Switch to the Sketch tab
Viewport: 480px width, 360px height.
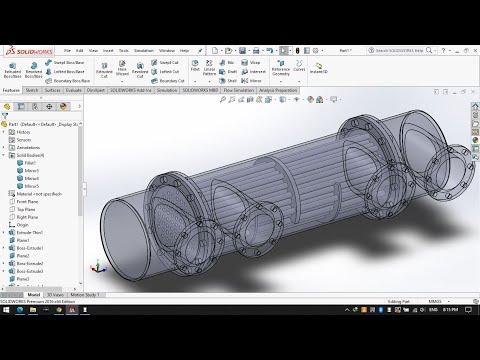(32, 90)
